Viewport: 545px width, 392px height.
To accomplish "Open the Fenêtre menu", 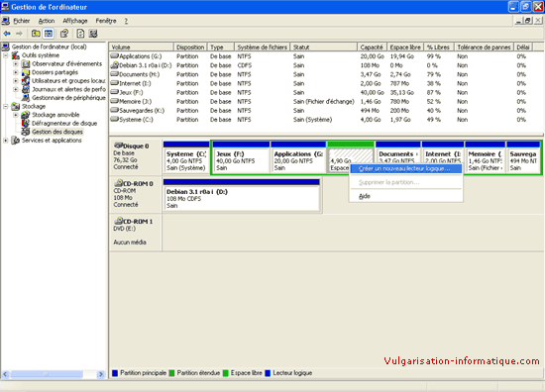I will [x=106, y=21].
